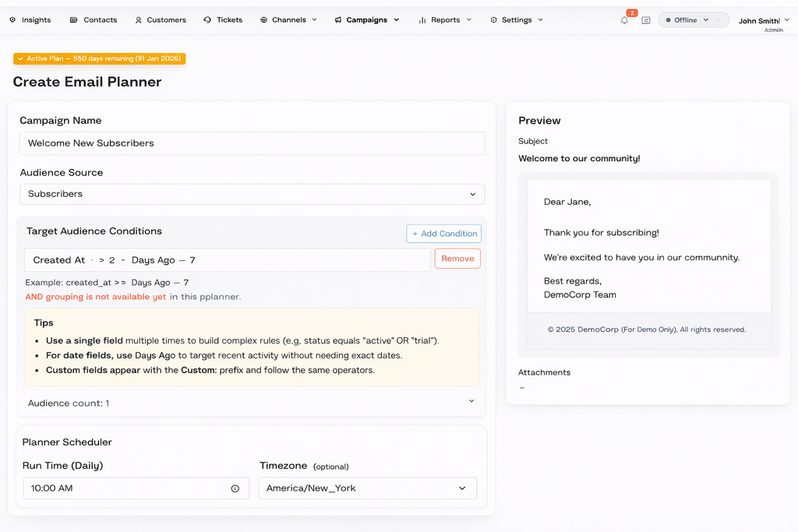798x532 pixels.
Task: Click the notifications bell icon
Action: tap(624, 20)
